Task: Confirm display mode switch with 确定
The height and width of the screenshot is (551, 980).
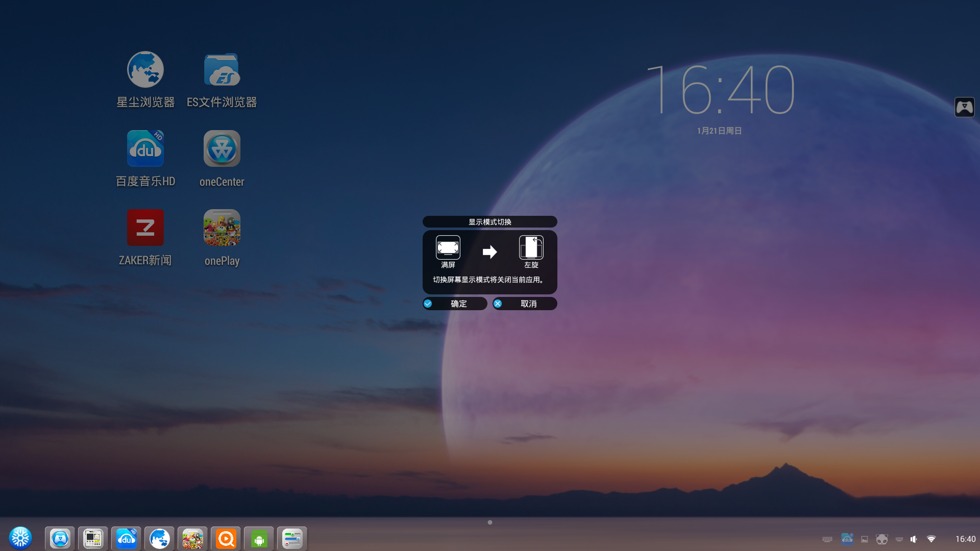Action: [455, 304]
